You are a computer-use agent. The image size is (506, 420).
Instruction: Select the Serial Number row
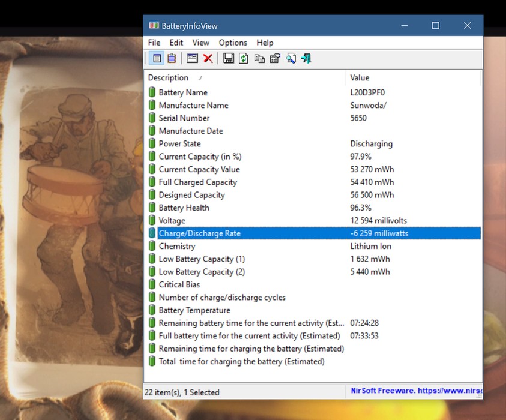tap(314, 118)
